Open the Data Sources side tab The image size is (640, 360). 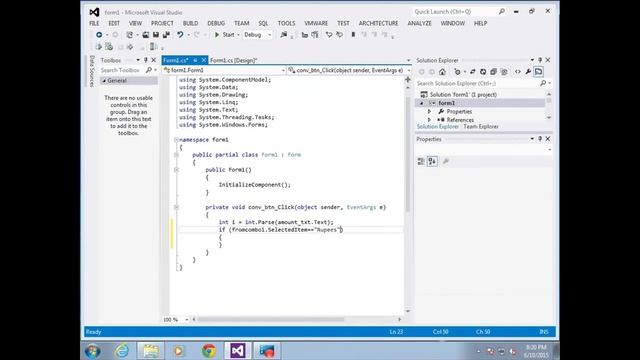(92, 71)
